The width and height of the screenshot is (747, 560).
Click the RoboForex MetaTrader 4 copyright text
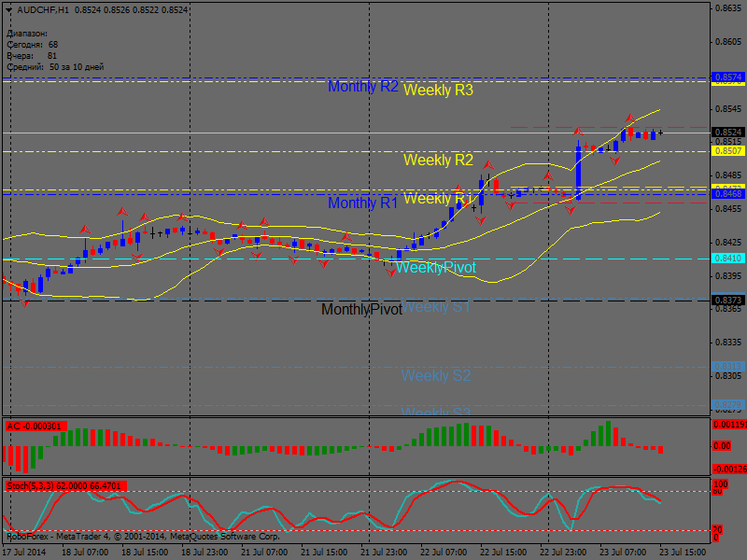point(143,537)
